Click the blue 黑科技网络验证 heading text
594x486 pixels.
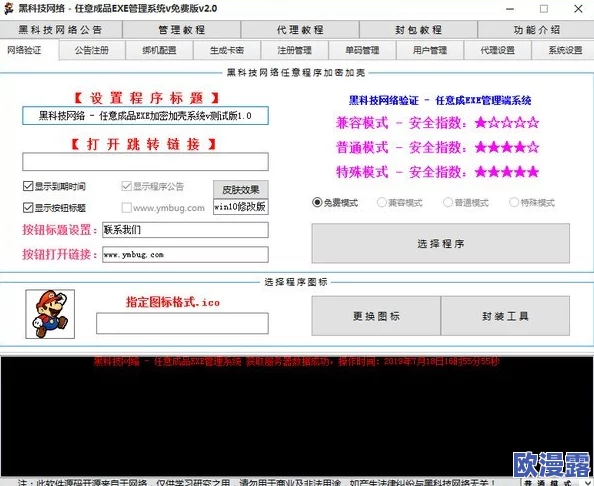pos(440,100)
